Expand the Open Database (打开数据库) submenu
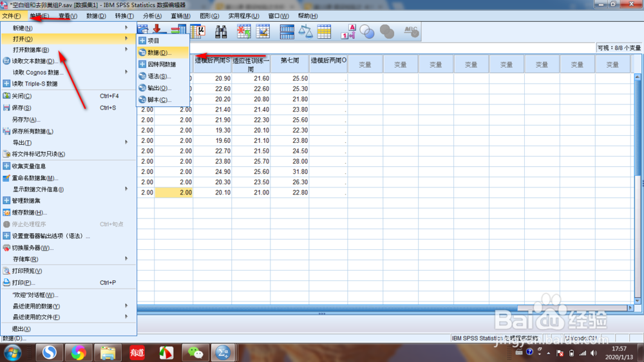The image size is (644, 362). coord(68,50)
